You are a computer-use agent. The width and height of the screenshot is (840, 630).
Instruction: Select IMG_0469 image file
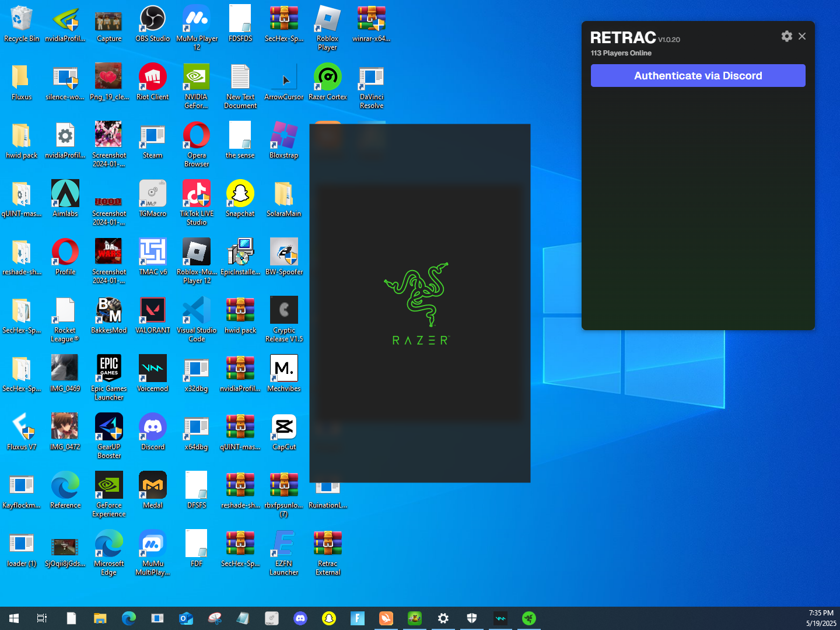click(65, 374)
